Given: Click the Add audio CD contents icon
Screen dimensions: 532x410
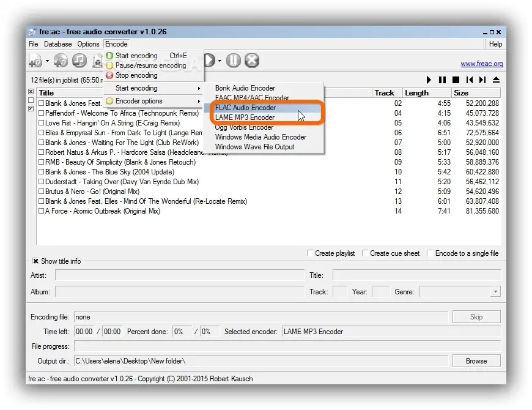Looking at the screenshot, I should point(61,61).
